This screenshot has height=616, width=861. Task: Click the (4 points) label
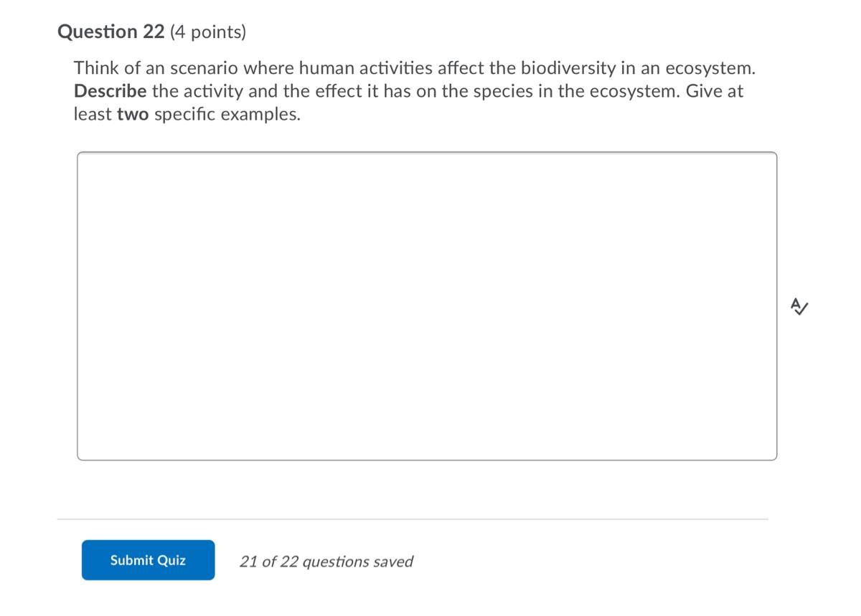coord(208,32)
